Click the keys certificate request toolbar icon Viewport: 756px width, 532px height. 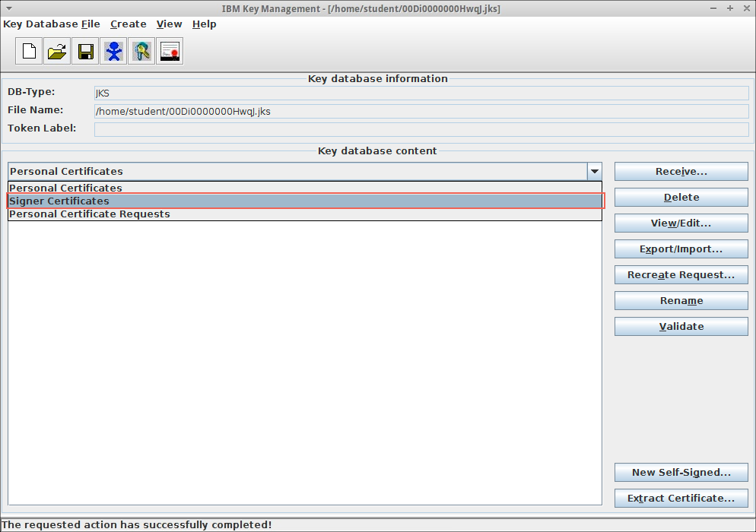pyautogui.click(x=141, y=51)
